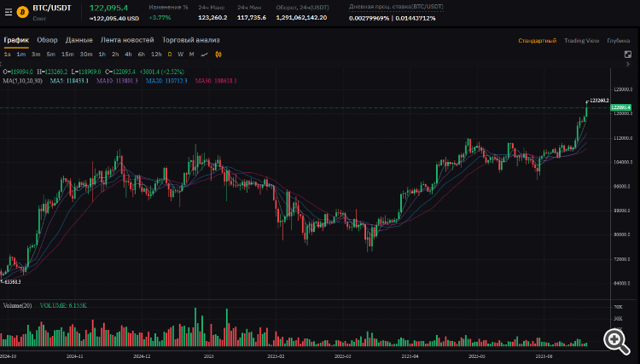Image resolution: width=640 pixels, height=364 pixels.
Task: Go to the Торговый анализ tab
Action: pos(191,40)
